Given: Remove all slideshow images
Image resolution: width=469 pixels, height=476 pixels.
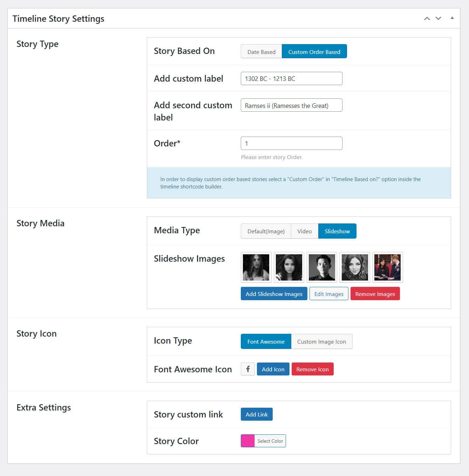Looking at the screenshot, I should click(x=375, y=294).
